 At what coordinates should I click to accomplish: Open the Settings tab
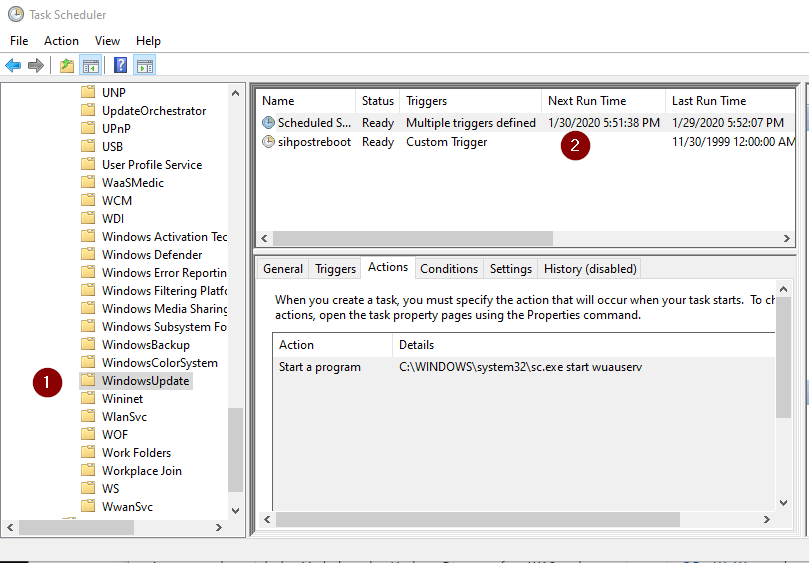pos(511,269)
